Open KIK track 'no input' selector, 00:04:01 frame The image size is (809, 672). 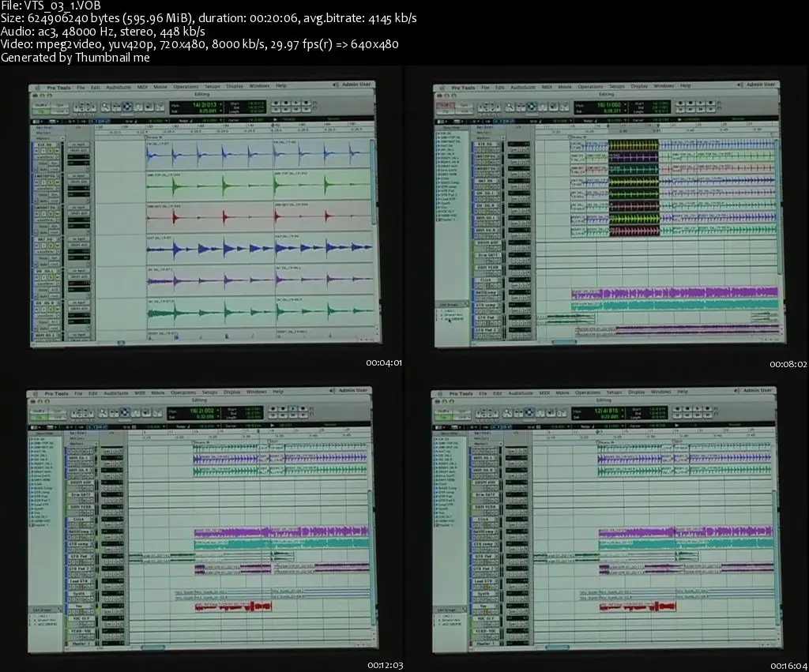coord(78,145)
